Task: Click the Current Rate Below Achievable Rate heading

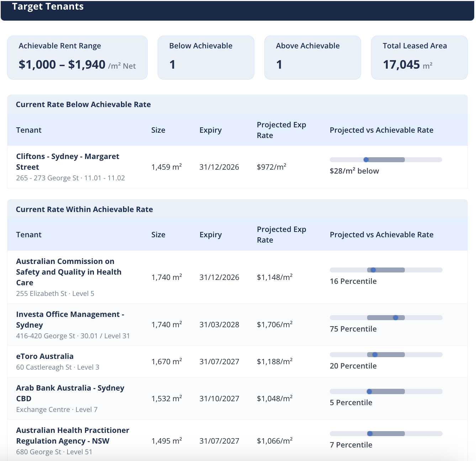Action: [x=83, y=105]
